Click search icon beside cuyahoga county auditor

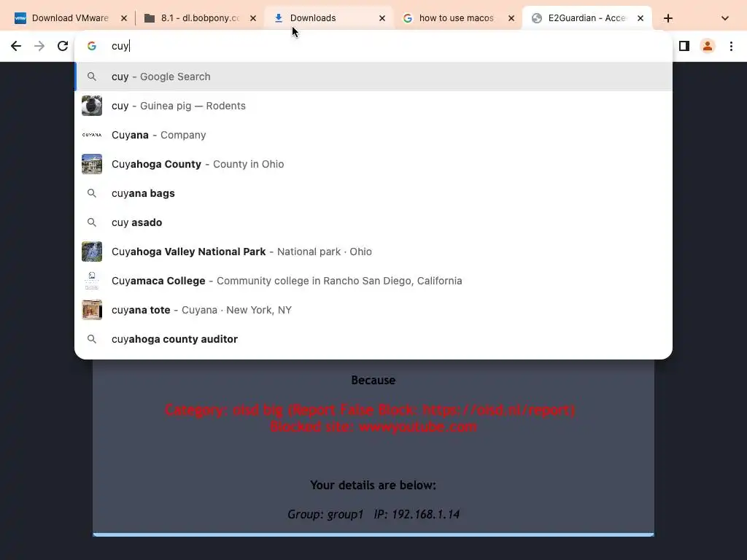click(92, 339)
